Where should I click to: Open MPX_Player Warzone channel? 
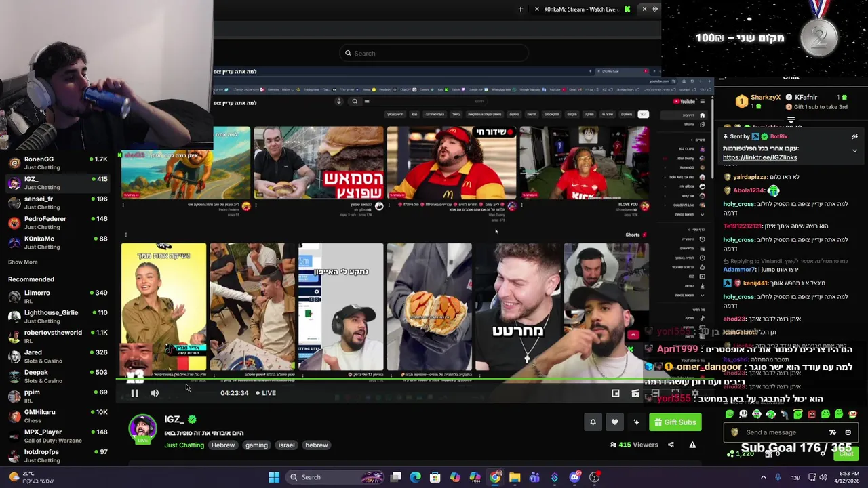58,435
